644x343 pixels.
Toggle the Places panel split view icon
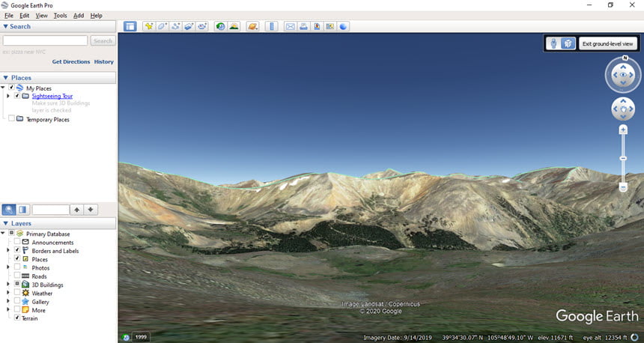coord(23,210)
